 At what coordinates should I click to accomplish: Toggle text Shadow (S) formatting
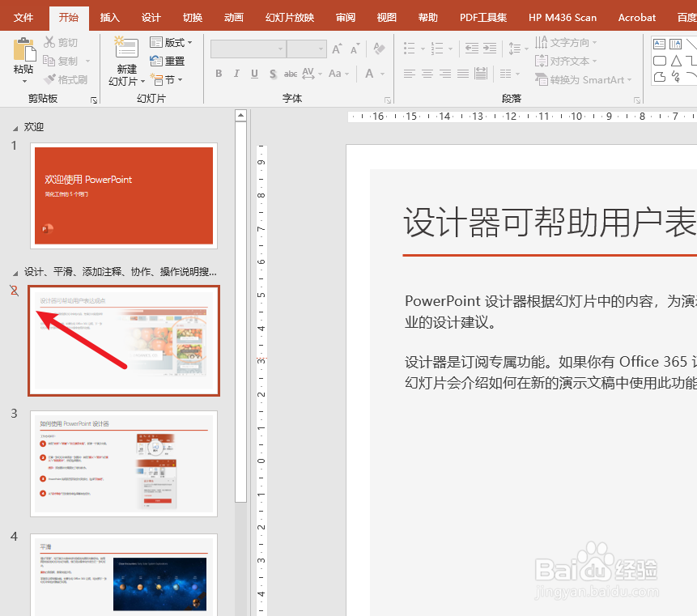point(273,74)
